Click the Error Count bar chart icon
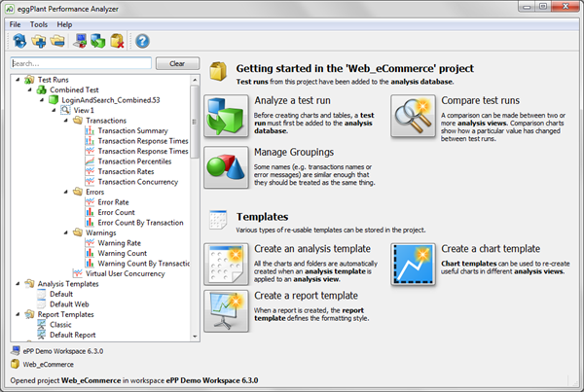 [x=90, y=212]
